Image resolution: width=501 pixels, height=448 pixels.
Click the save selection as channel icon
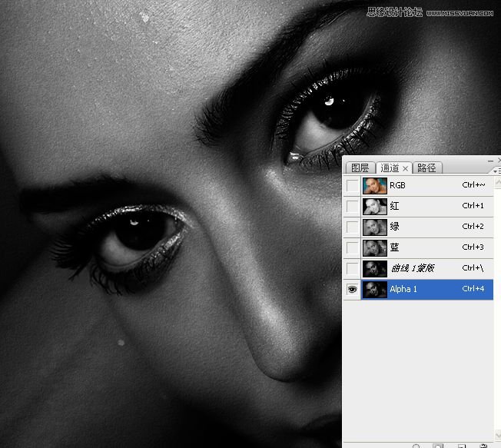438,446
